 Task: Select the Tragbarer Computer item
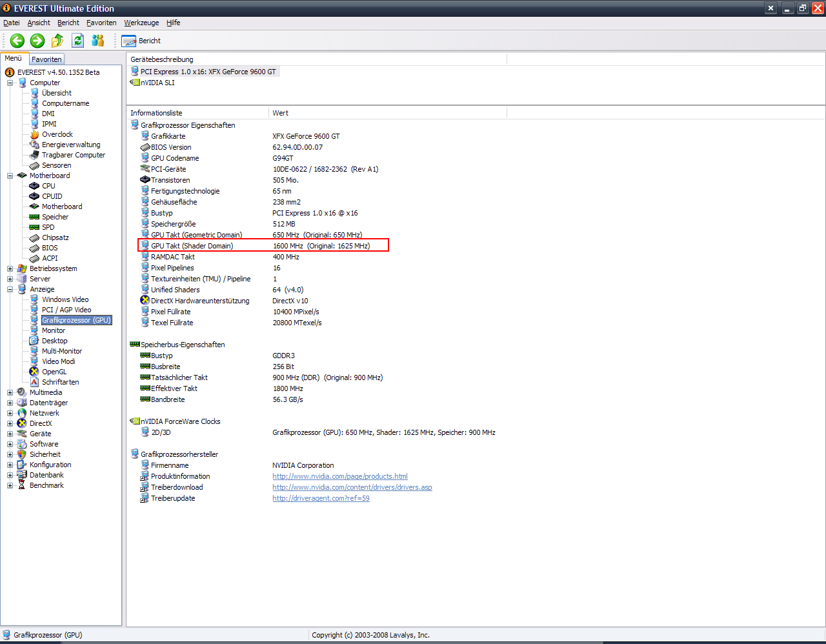(73, 155)
